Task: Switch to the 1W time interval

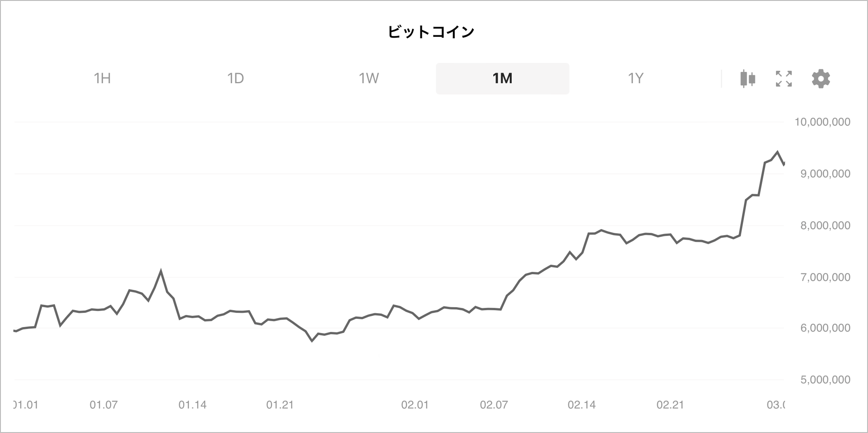Action: tap(368, 79)
